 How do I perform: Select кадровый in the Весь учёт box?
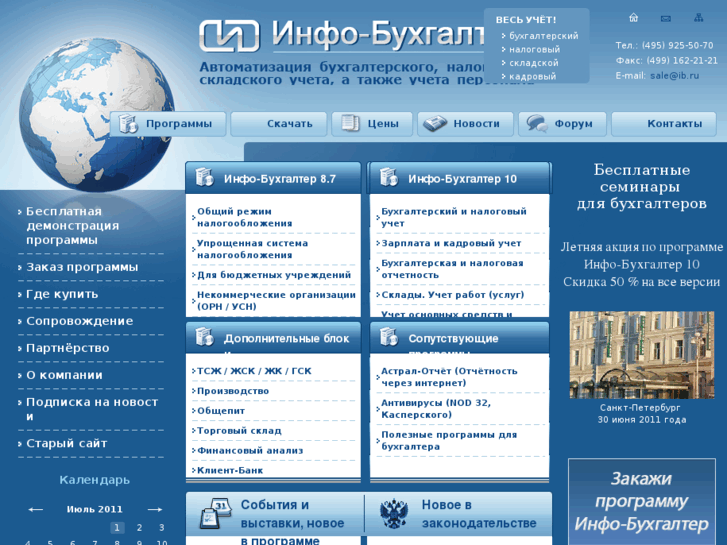click(x=532, y=76)
